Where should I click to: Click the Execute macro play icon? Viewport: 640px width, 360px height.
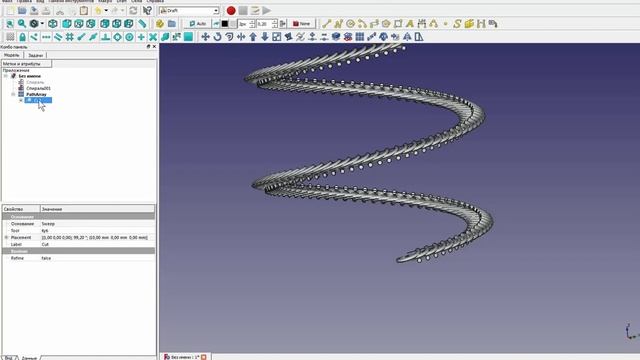coord(267,11)
